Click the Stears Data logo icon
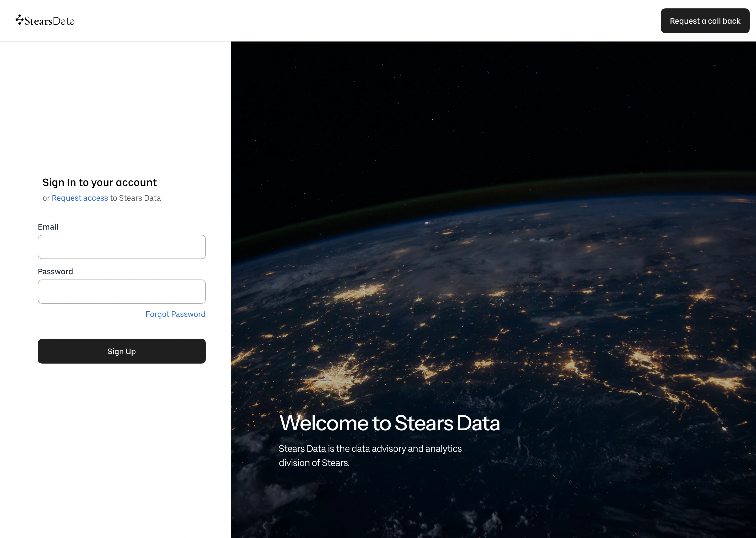This screenshot has height=538, width=756. pos(19,20)
